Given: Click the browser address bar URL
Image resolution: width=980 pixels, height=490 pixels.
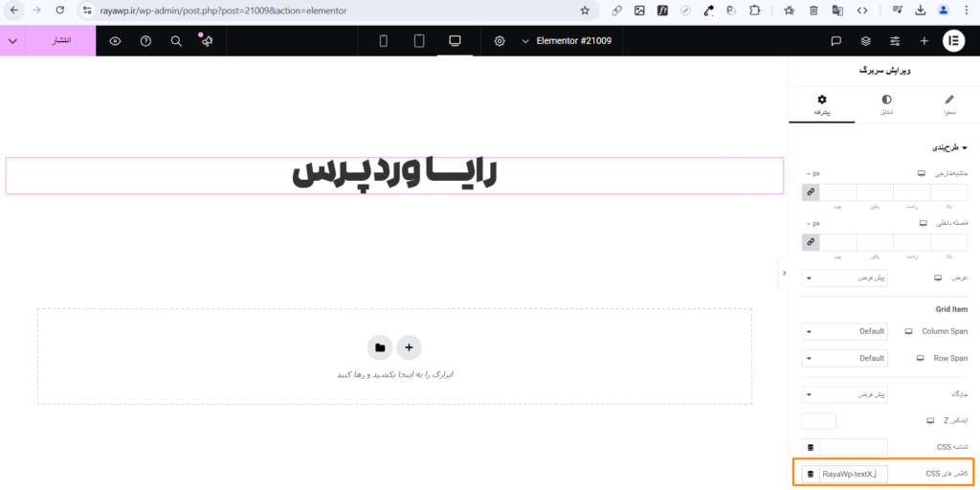Looking at the screenshot, I should (223, 11).
